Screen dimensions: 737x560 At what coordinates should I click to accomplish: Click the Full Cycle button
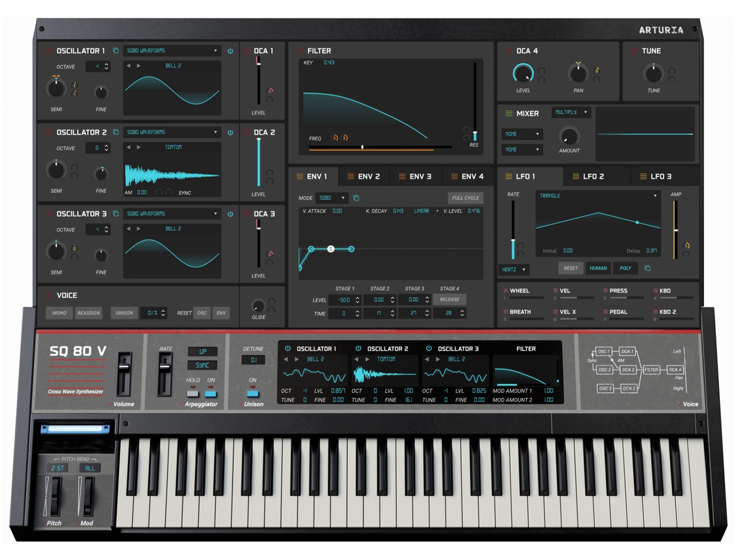465,198
